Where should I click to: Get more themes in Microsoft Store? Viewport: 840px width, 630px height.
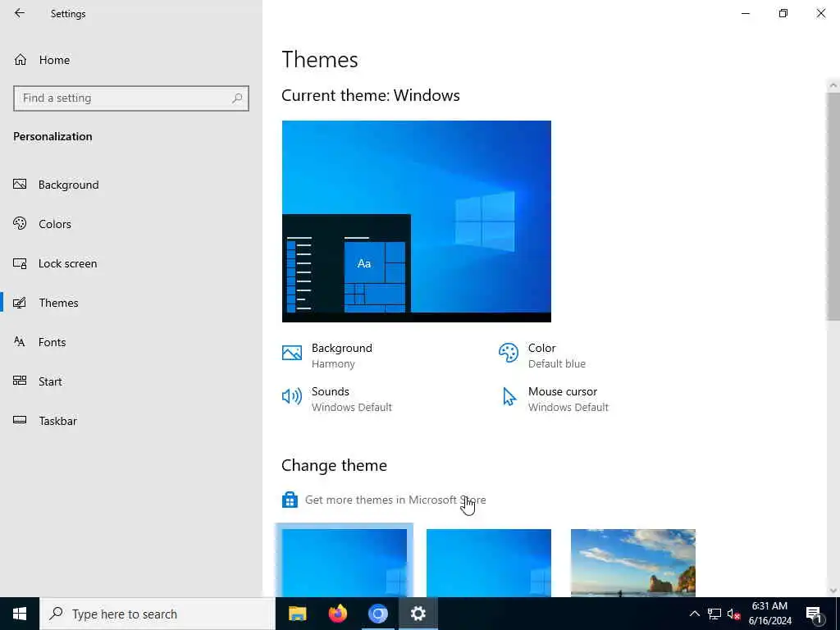[395, 500]
